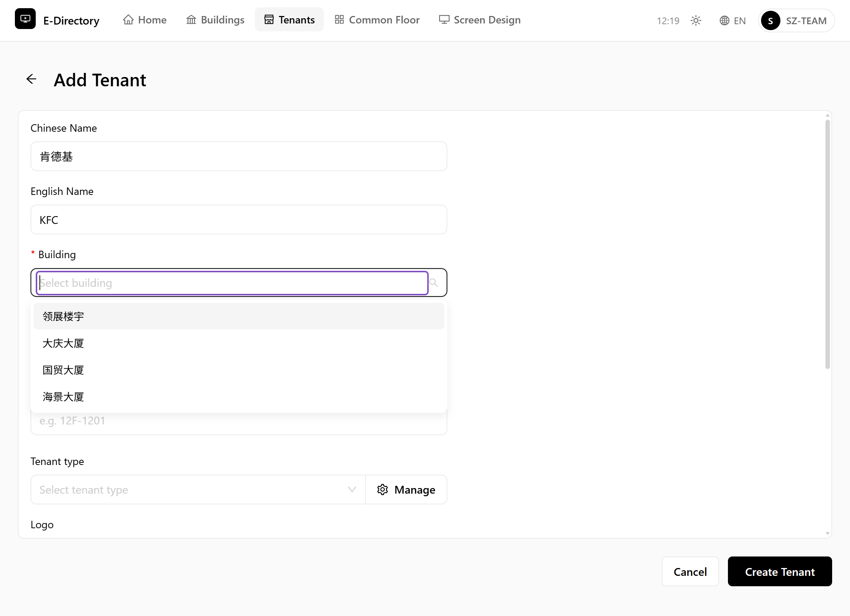850x616 pixels.
Task: Click the Cancel button
Action: (690, 572)
